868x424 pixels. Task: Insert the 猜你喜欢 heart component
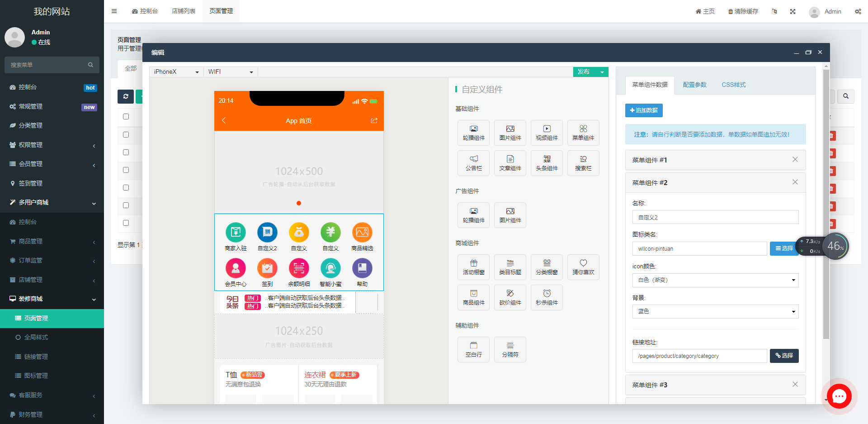(x=583, y=267)
